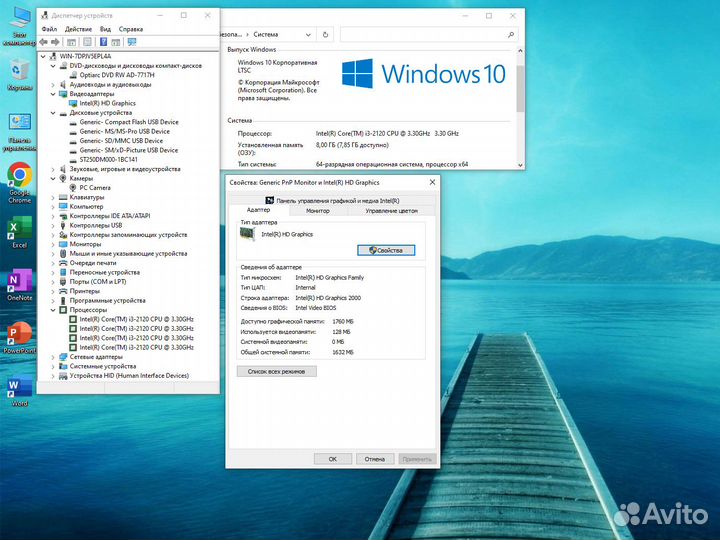Expand the Мониторы category
The width and height of the screenshot is (720, 540).
(53, 244)
